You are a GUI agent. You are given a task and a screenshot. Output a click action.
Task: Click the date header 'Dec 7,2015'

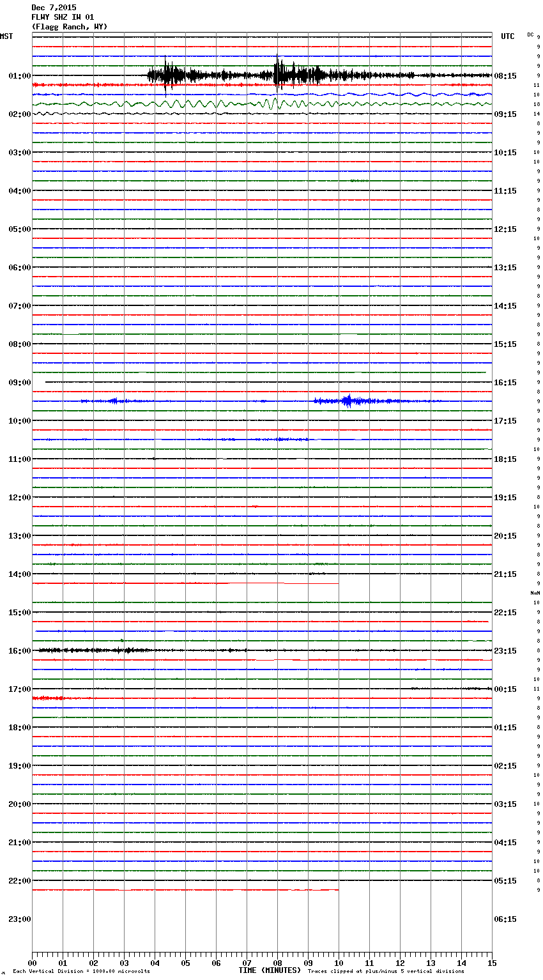tap(54, 8)
